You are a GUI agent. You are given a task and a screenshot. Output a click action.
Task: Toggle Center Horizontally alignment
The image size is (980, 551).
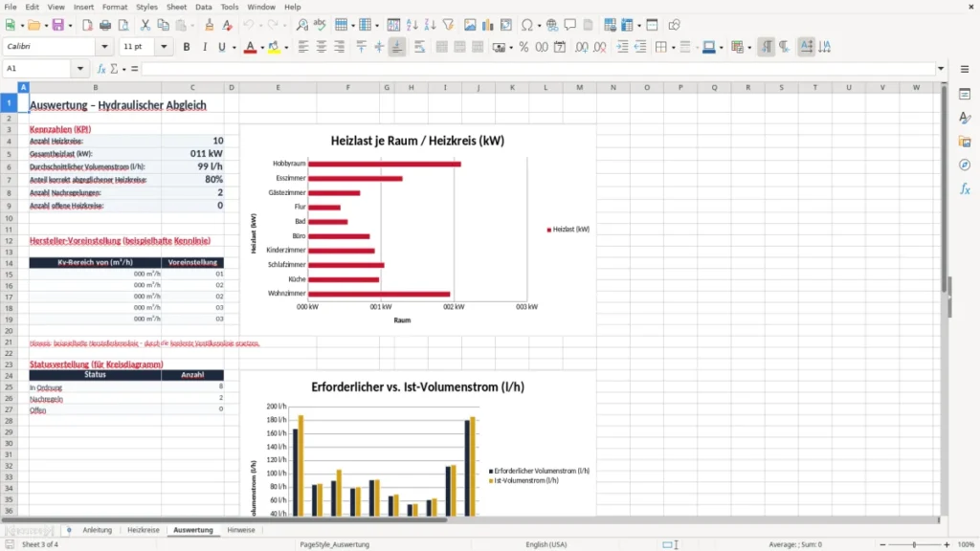point(322,47)
